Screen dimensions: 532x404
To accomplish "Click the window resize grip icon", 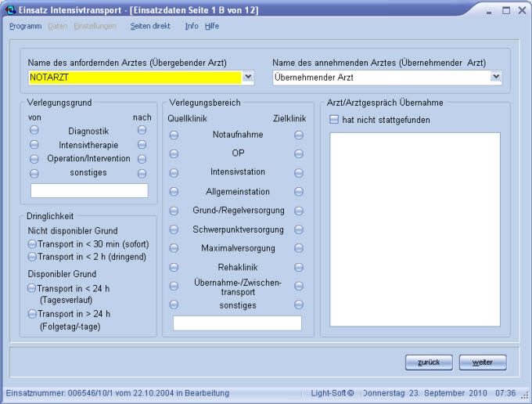I will (x=525, y=395).
